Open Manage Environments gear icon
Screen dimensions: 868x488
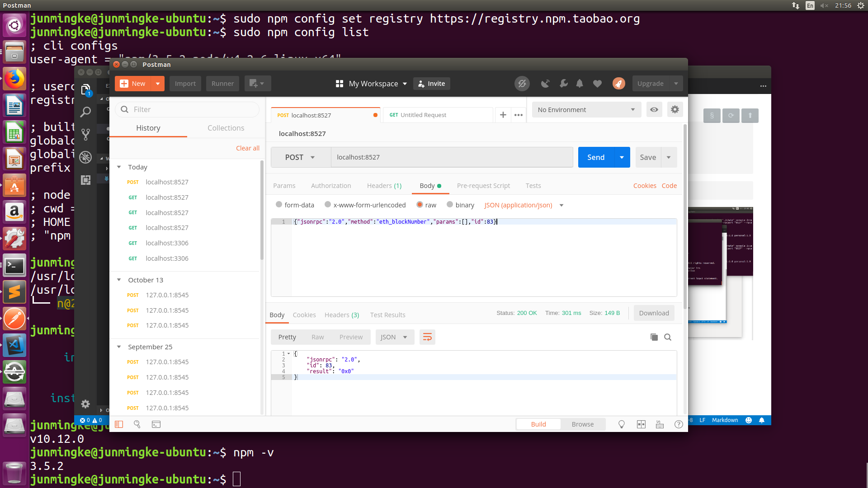[x=675, y=109]
